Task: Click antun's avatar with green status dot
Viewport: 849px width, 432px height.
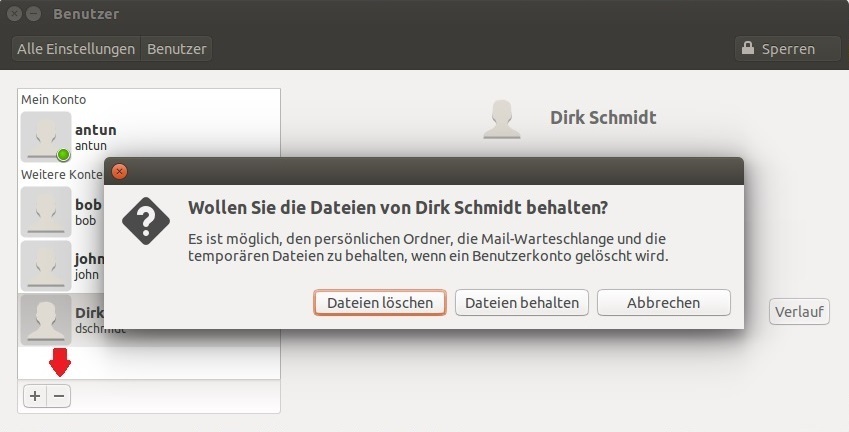Action: tap(46, 137)
